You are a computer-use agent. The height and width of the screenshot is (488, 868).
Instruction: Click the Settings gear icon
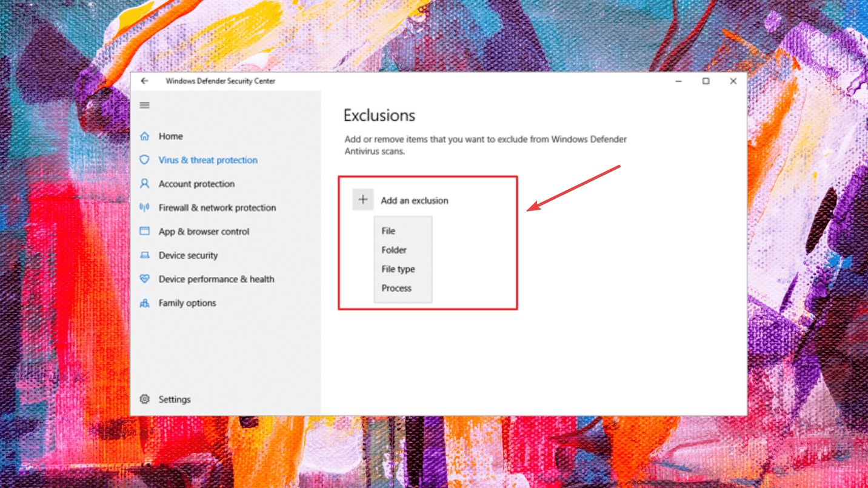(144, 399)
